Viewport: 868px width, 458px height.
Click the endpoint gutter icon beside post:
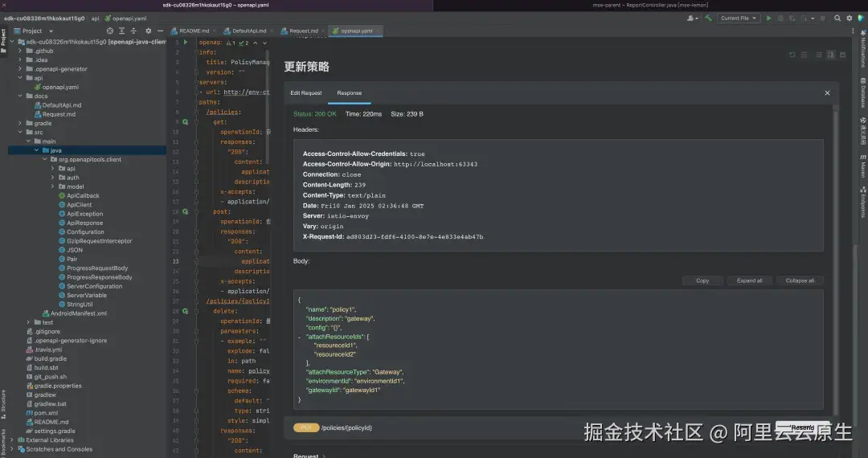(x=186, y=211)
